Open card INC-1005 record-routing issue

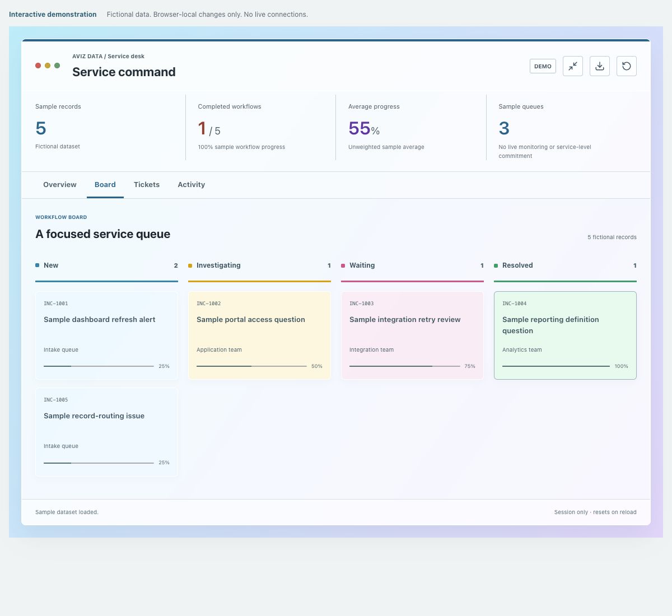pyautogui.click(x=106, y=432)
